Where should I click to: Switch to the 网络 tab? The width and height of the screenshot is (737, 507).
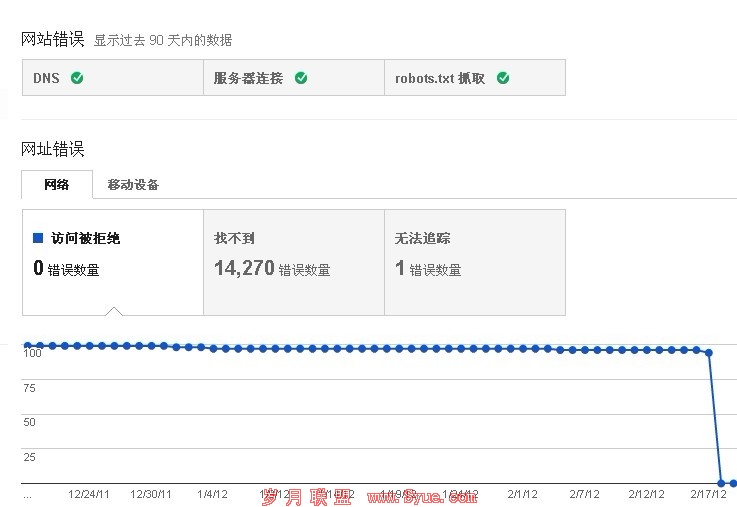(57, 184)
